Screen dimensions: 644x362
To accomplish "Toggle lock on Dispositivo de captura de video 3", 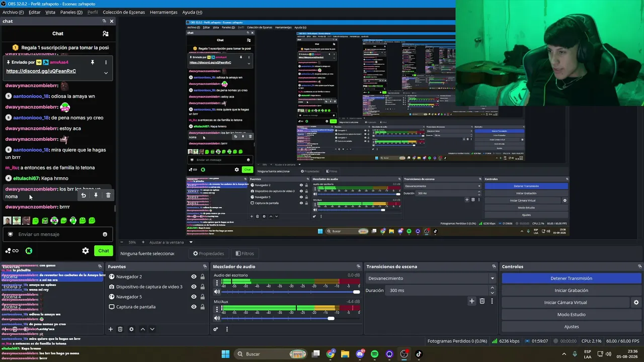I will click(202, 287).
